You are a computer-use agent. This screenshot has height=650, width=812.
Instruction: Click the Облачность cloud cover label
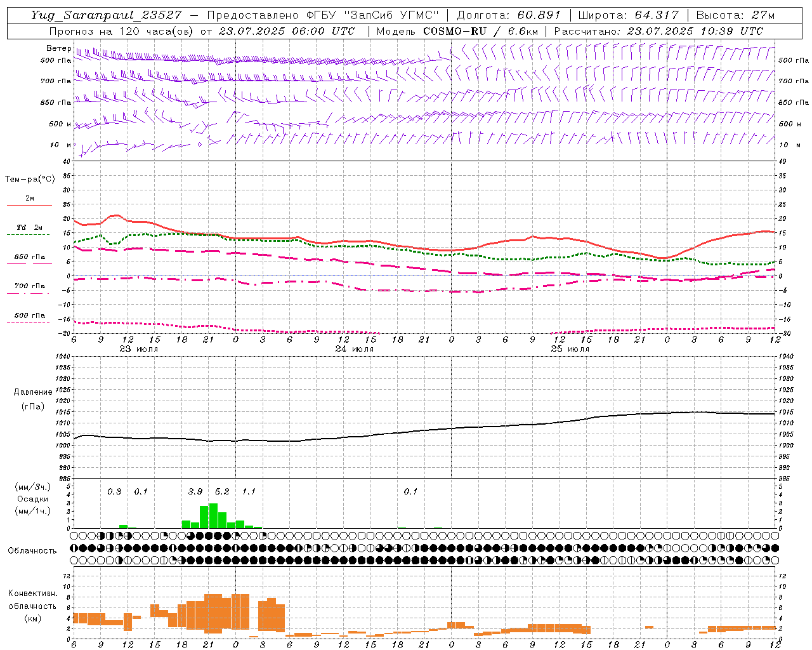32,551
